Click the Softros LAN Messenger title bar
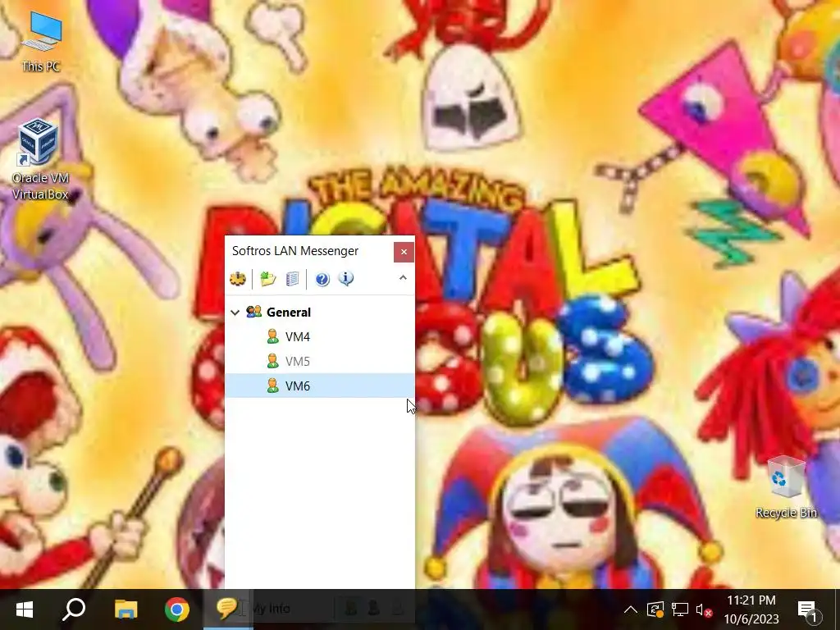840x630 pixels. tap(309, 251)
